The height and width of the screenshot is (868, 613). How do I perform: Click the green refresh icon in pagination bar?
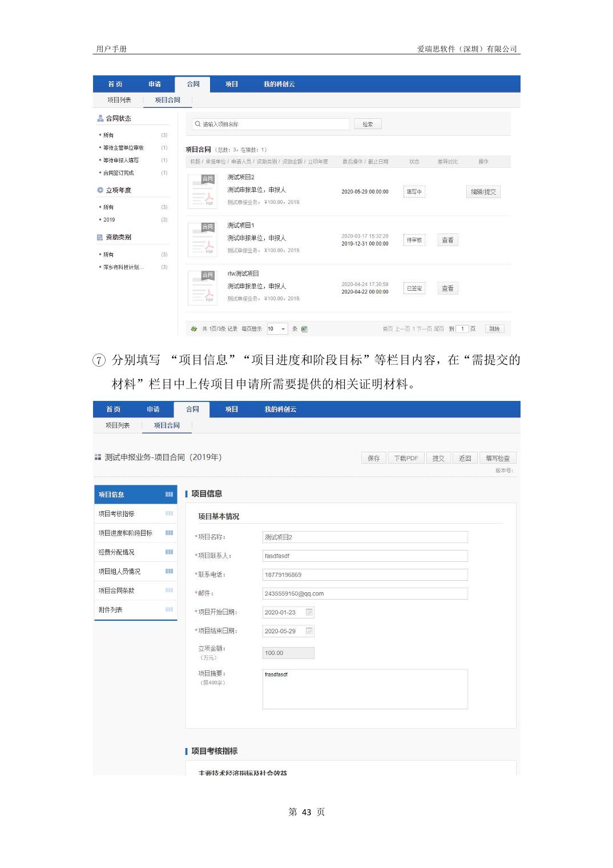click(194, 329)
